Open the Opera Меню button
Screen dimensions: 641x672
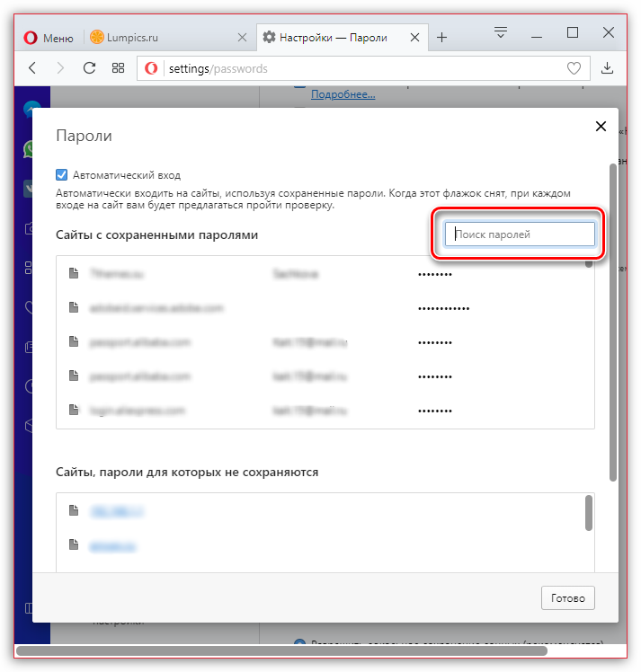(48, 38)
